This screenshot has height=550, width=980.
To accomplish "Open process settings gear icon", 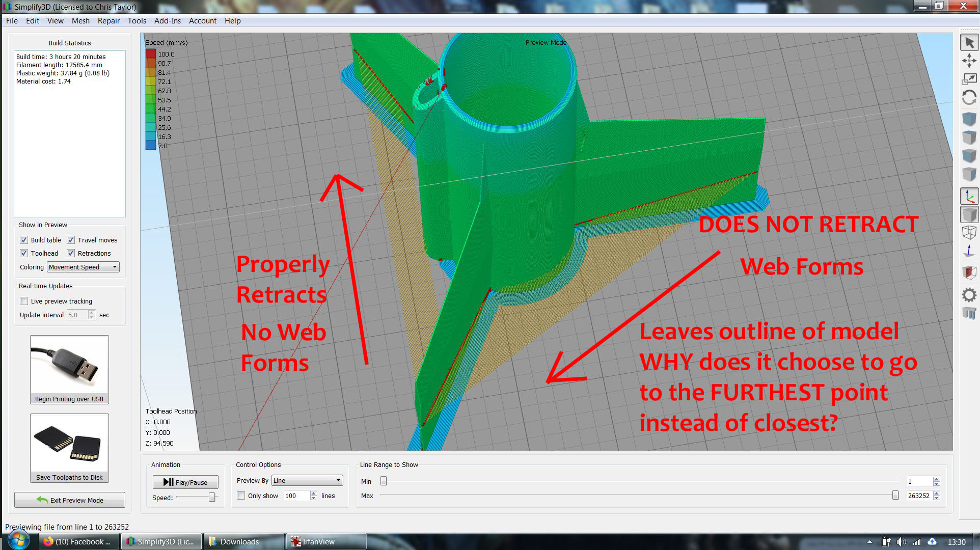I will point(969,295).
